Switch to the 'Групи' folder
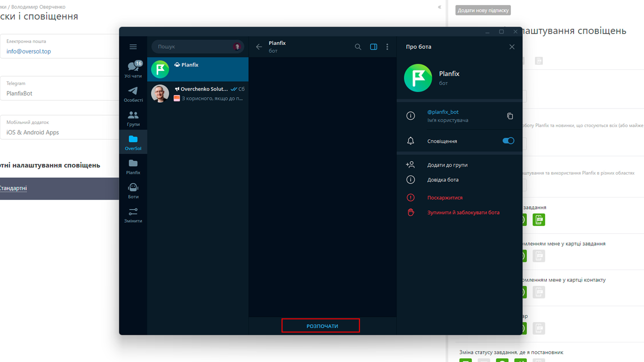Image resolution: width=644 pixels, height=362 pixels. point(133,119)
